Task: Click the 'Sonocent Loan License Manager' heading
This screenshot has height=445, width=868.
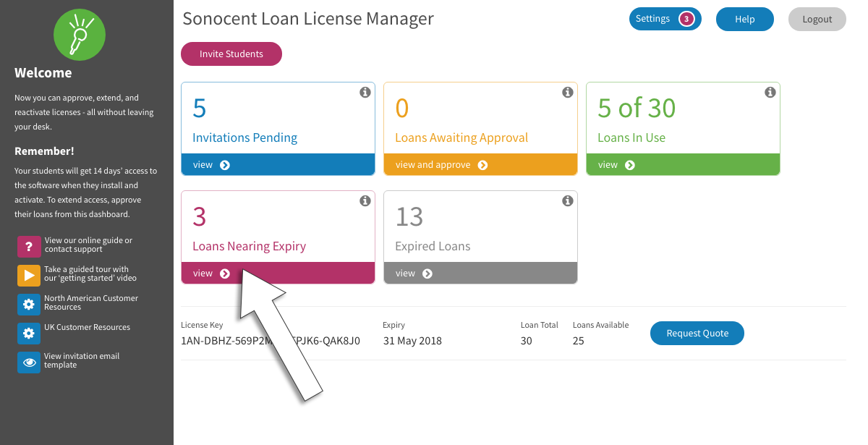Action: coord(308,19)
